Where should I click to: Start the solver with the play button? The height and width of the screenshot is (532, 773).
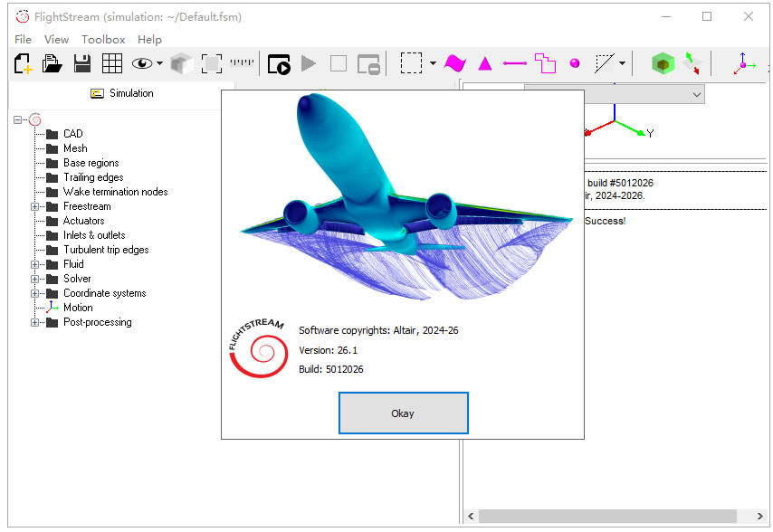309,63
